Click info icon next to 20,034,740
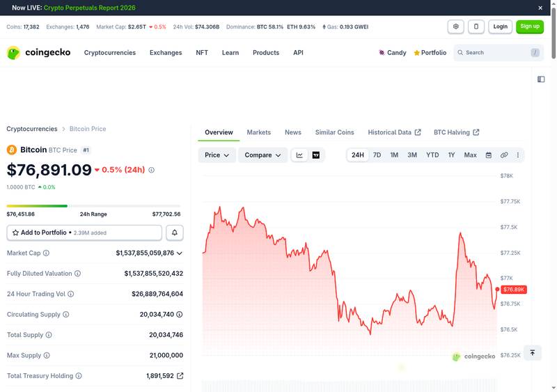 click(180, 315)
